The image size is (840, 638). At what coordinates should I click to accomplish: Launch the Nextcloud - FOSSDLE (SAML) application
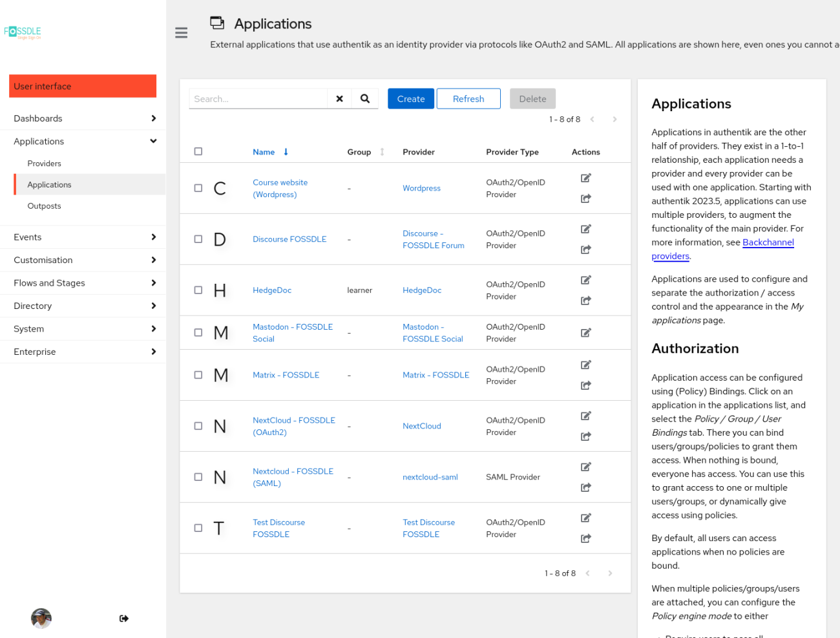point(586,487)
